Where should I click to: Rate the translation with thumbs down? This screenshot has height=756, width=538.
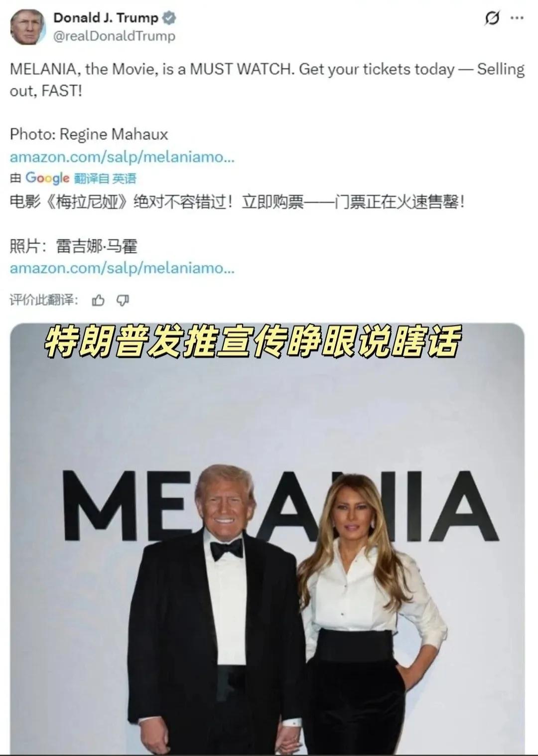[x=123, y=300]
